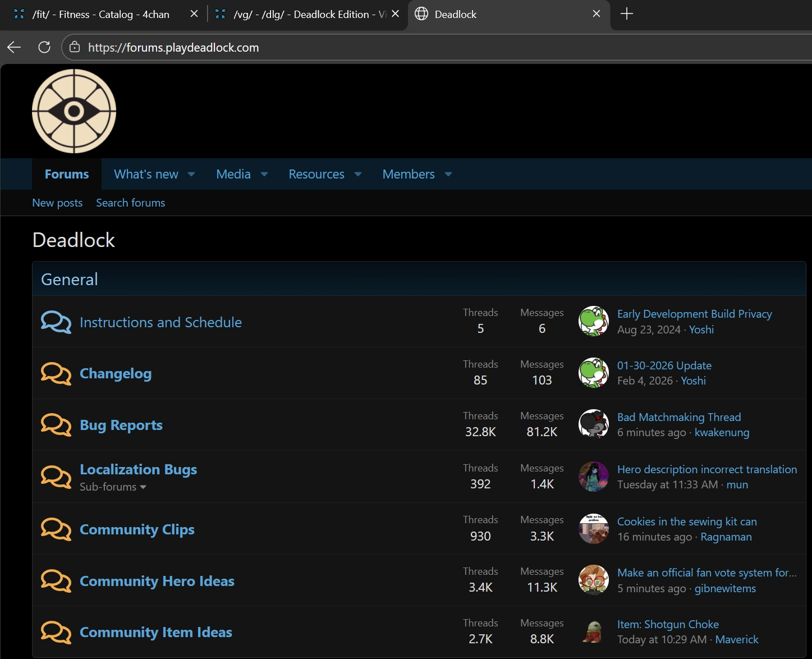Click the Instructions and Schedule forum icon
812x659 pixels.
(56, 322)
